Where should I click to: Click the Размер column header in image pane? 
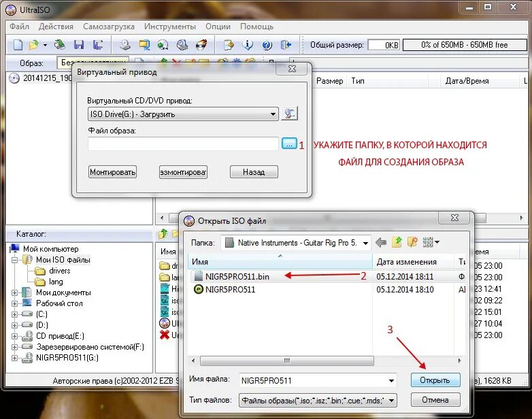(x=329, y=81)
